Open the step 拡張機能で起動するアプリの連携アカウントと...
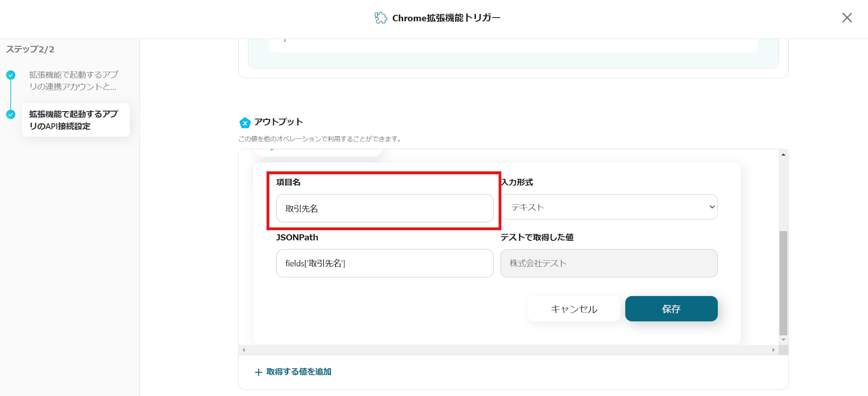The height and width of the screenshot is (396, 868). (x=73, y=81)
